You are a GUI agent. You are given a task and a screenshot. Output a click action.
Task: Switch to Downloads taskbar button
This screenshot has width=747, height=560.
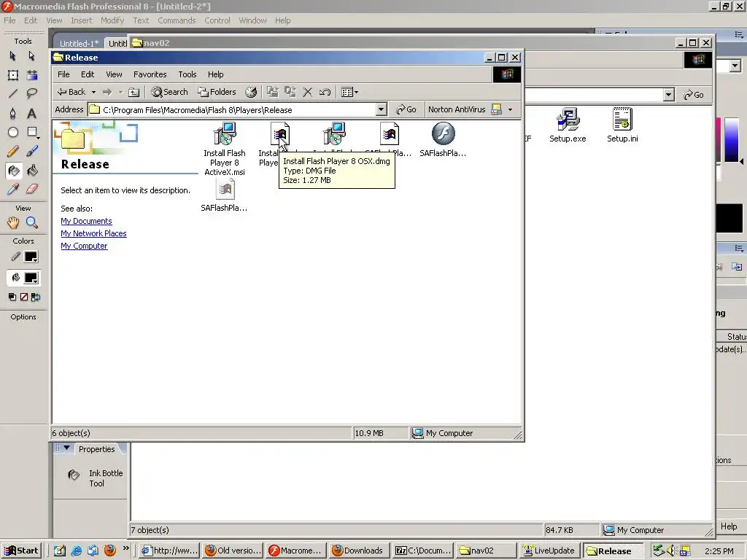coord(357,551)
